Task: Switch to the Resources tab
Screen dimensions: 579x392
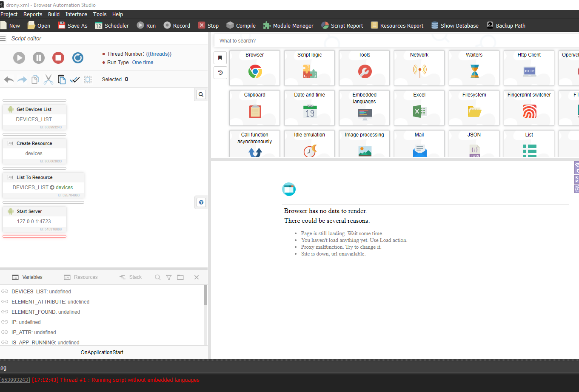Action: pyautogui.click(x=81, y=277)
